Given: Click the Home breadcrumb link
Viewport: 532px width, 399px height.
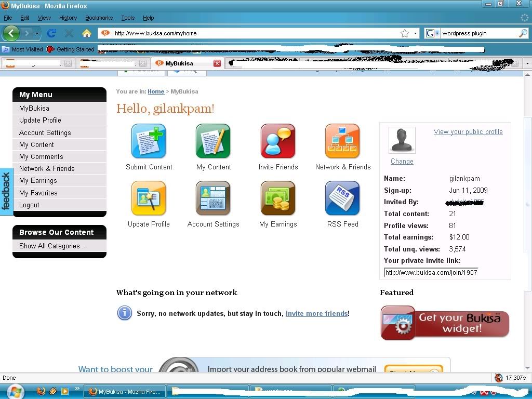Looking at the screenshot, I should click(x=156, y=91).
